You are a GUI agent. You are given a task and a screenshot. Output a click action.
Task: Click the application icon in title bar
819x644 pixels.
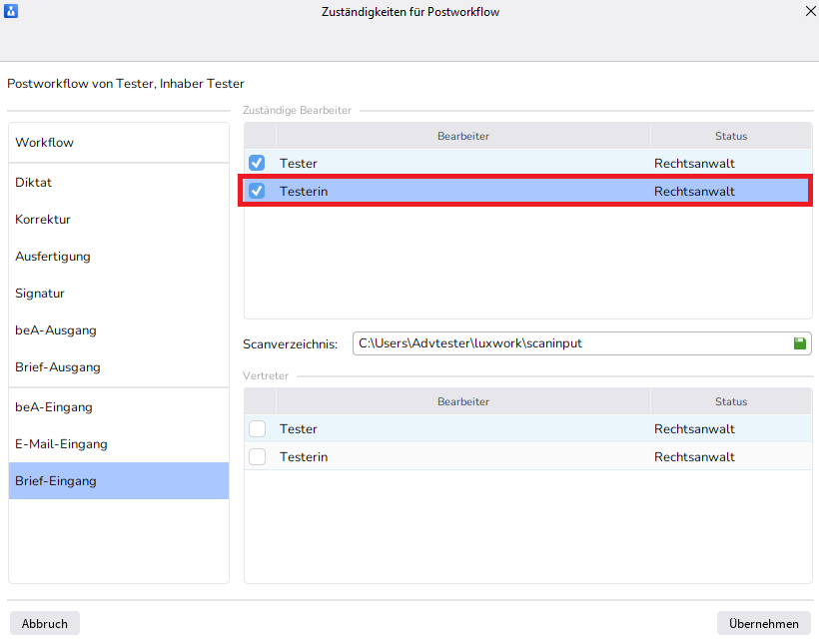(12, 12)
